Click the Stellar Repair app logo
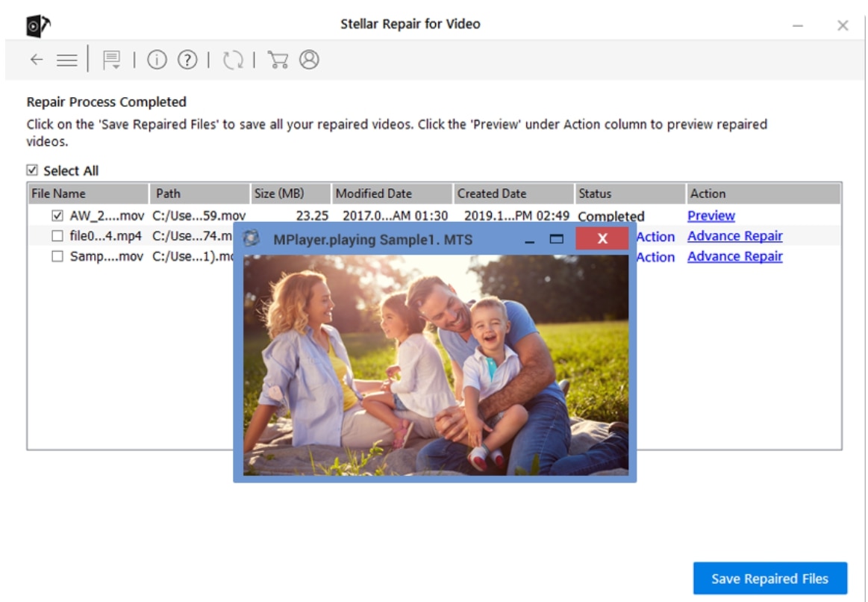This screenshot has height=602, width=868. click(38, 26)
